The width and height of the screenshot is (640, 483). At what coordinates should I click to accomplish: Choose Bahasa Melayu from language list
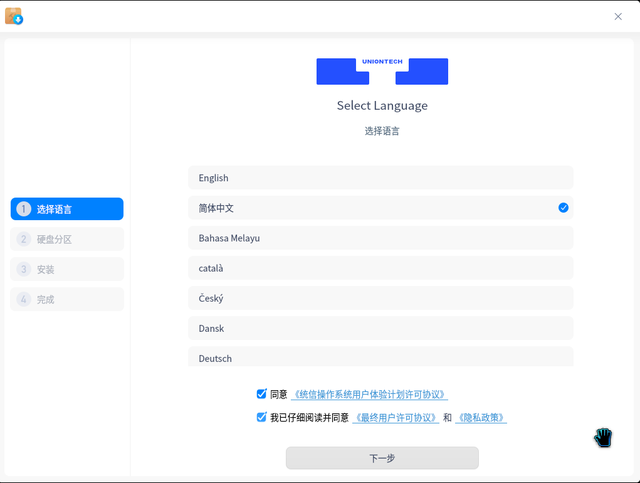click(x=380, y=238)
